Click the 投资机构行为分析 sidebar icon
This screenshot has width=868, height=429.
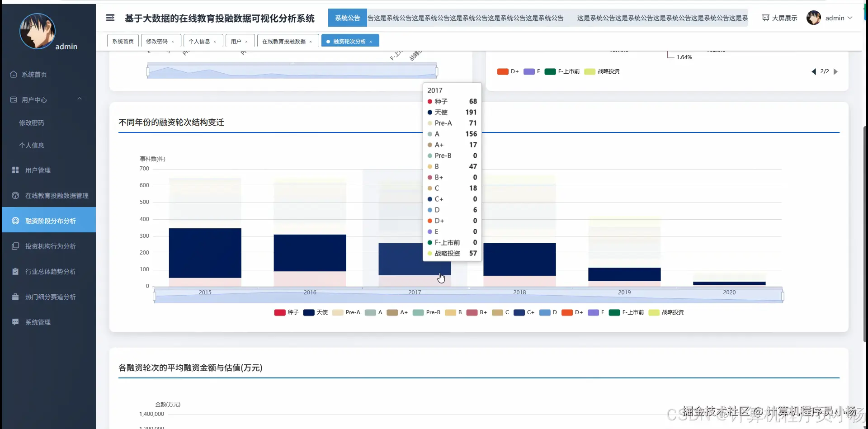(x=15, y=246)
